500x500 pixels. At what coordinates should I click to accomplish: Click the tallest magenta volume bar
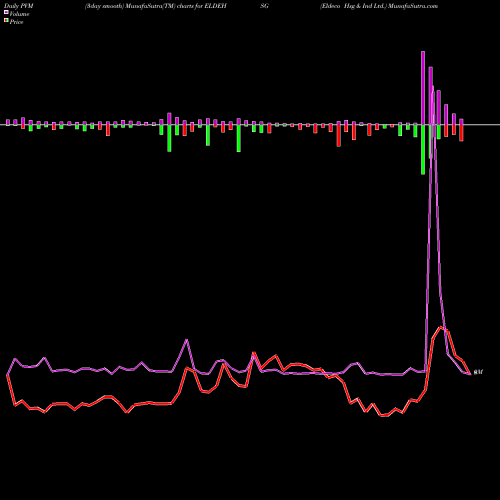click(x=423, y=88)
